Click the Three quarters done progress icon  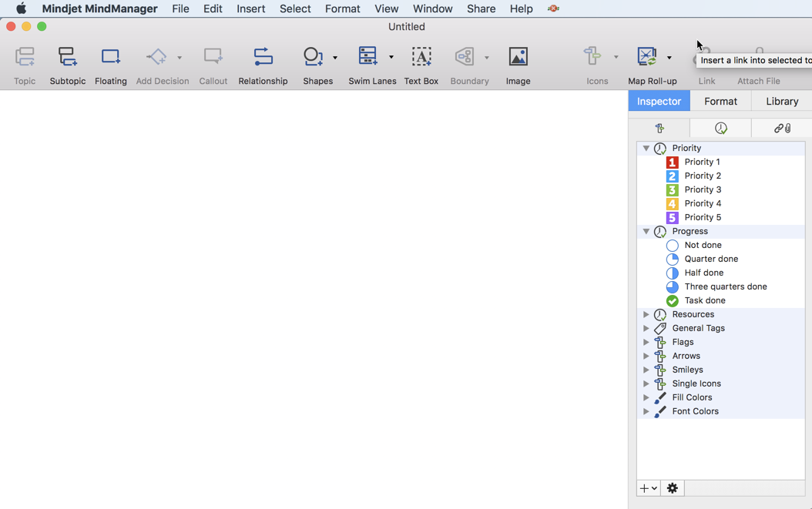pyautogui.click(x=673, y=286)
